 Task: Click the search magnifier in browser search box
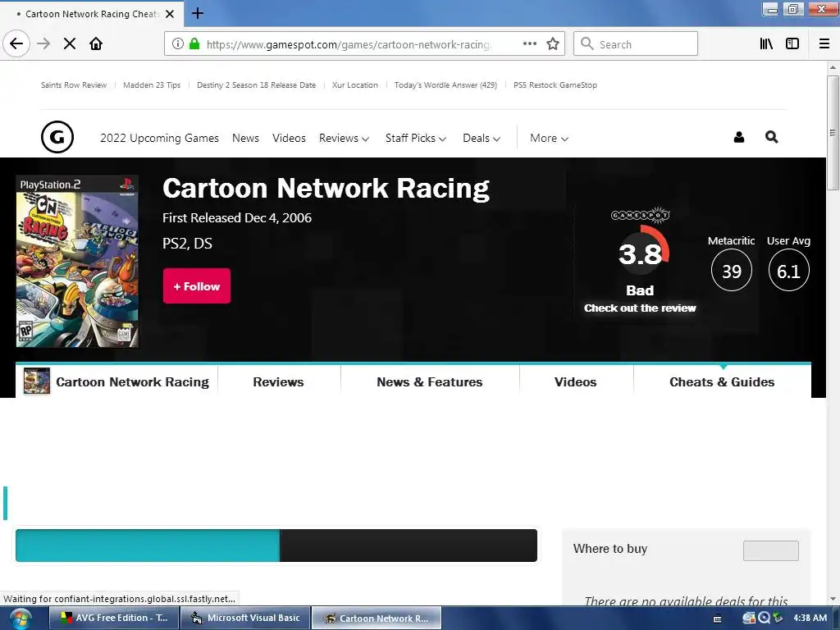coord(587,43)
